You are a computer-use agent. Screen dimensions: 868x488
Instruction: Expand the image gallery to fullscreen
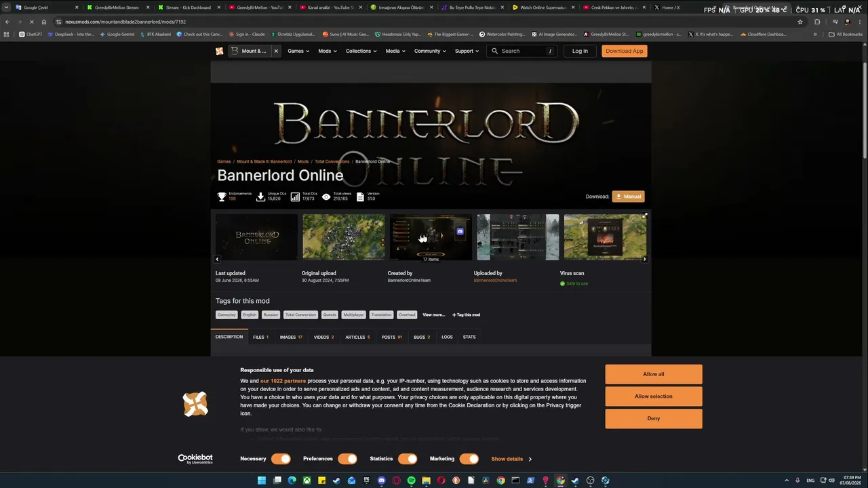tap(645, 216)
